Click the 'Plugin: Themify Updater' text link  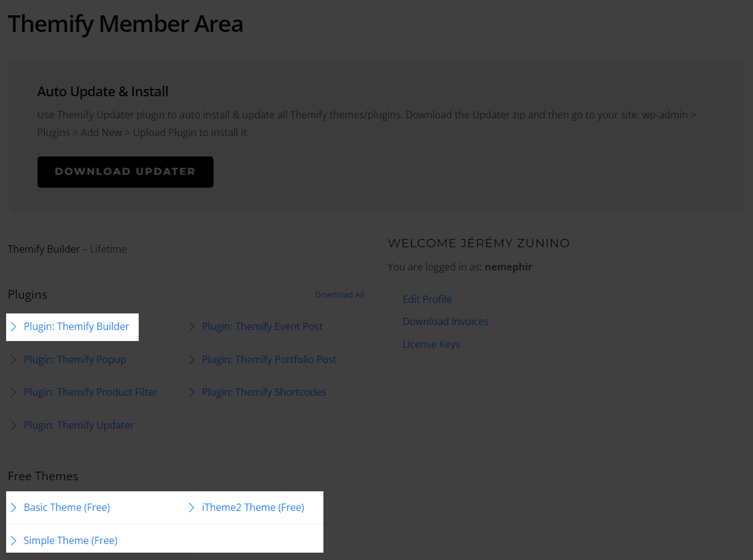coord(79,425)
